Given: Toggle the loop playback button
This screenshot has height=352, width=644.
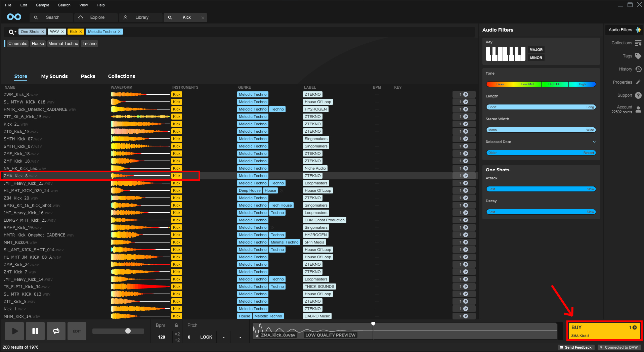Looking at the screenshot, I should 56,331.
